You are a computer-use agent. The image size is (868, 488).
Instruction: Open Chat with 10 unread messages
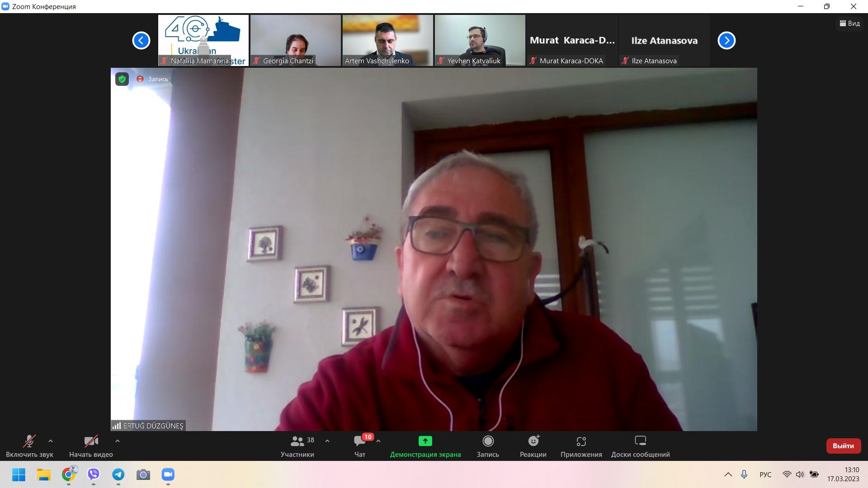(x=360, y=441)
